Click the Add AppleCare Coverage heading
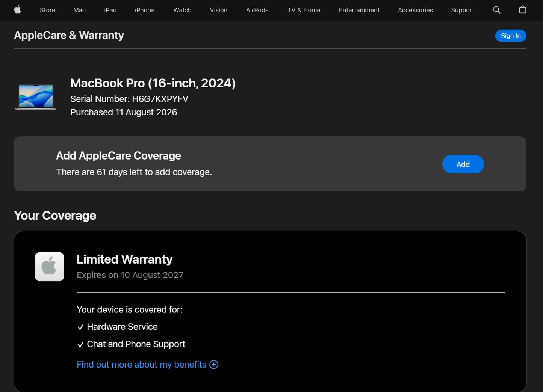Image resolution: width=543 pixels, height=392 pixels. tap(119, 155)
